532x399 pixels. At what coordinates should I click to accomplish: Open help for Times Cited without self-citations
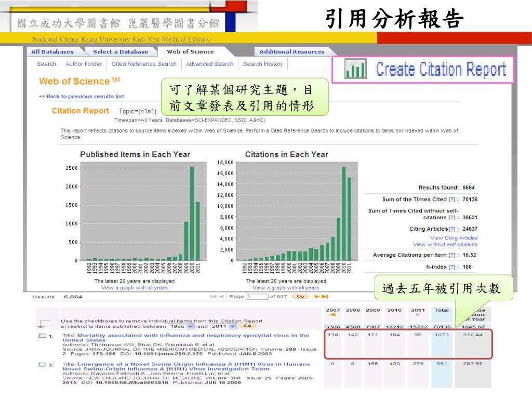click(452, 218)
